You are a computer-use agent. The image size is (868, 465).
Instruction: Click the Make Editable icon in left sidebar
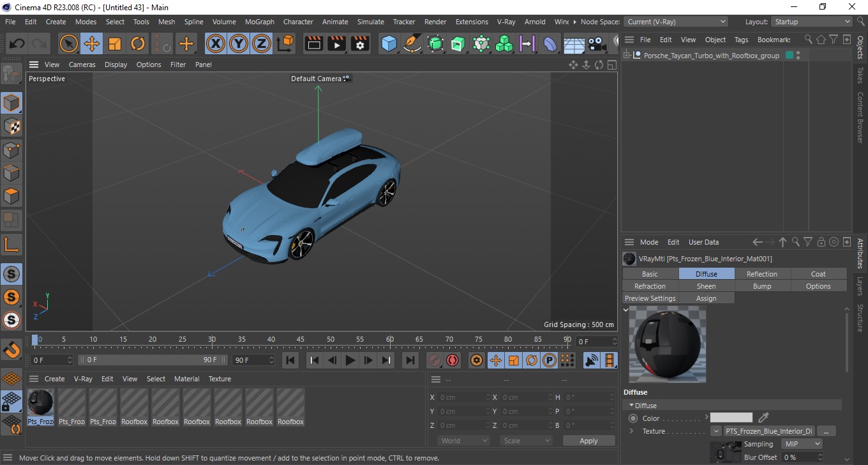pyautogui.click(x=11, y=74)
